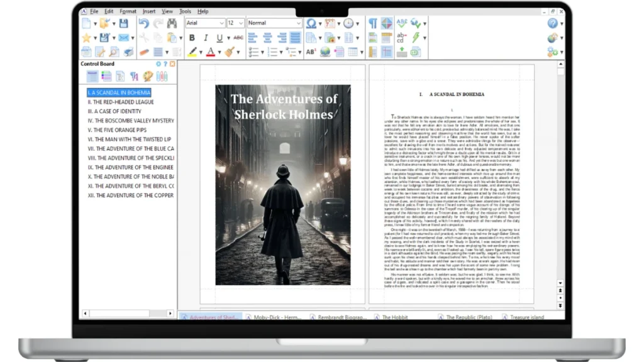
Task: Open the Format menu
Action: tap(128, 11)
